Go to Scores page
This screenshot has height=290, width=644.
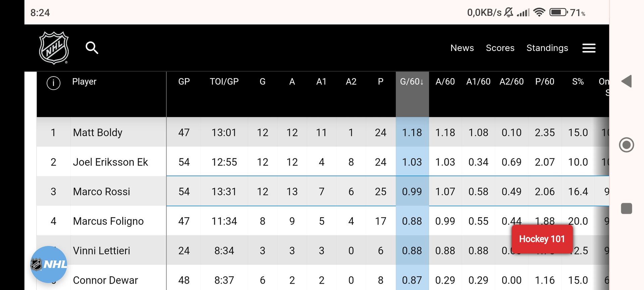click(x=500, y=48)
